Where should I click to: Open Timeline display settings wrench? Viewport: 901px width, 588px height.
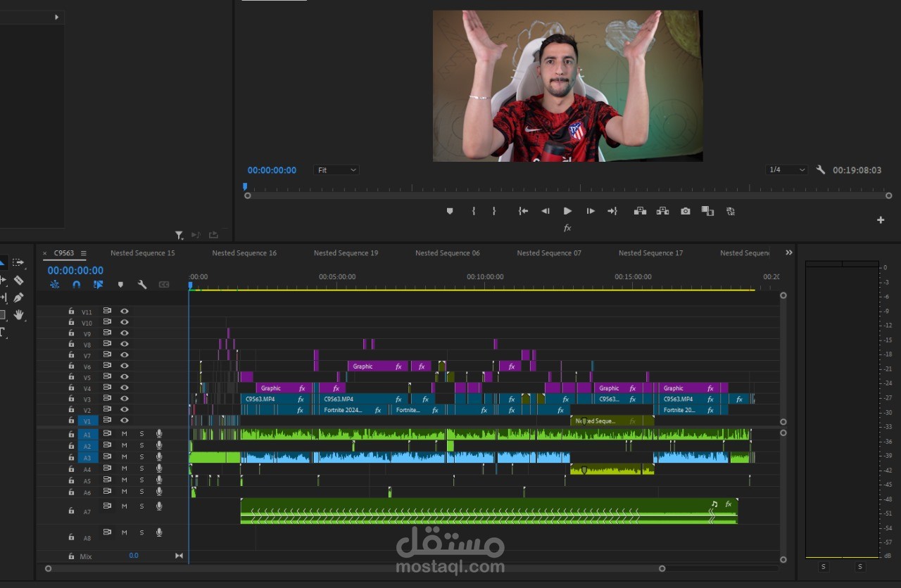coord(142,285)
